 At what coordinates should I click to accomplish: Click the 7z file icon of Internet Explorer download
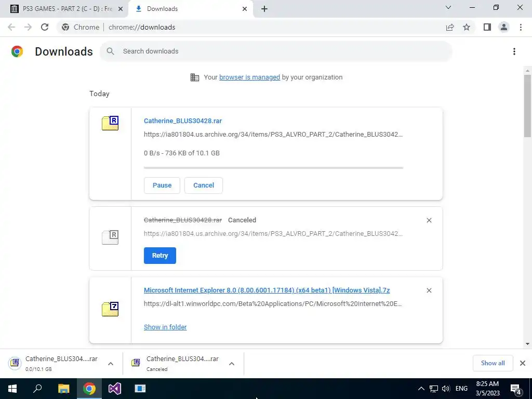[x=110, y=309]
